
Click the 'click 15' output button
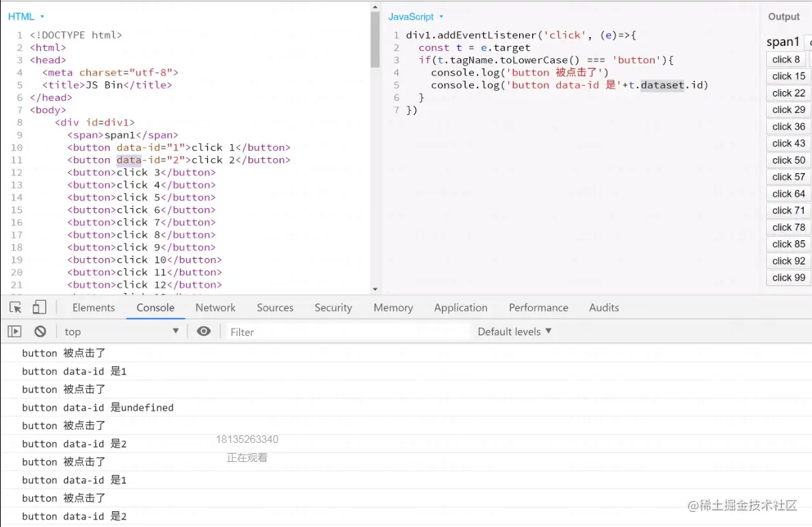pyautogui.click(x=788, y=76)
